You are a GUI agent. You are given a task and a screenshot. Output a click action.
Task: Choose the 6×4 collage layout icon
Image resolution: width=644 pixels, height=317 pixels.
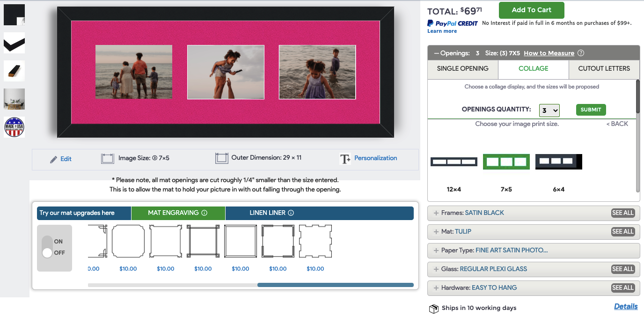coord(558,162)
